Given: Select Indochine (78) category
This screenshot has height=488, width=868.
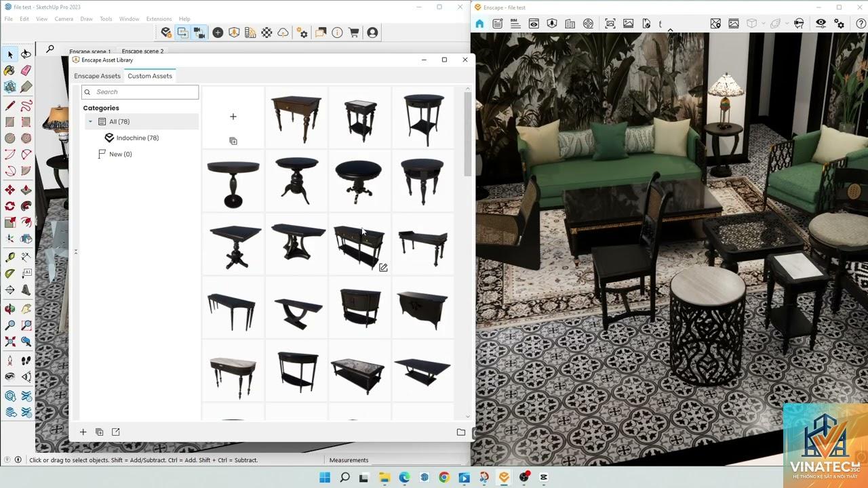Looking at the screenshot, I should point(138,138).
